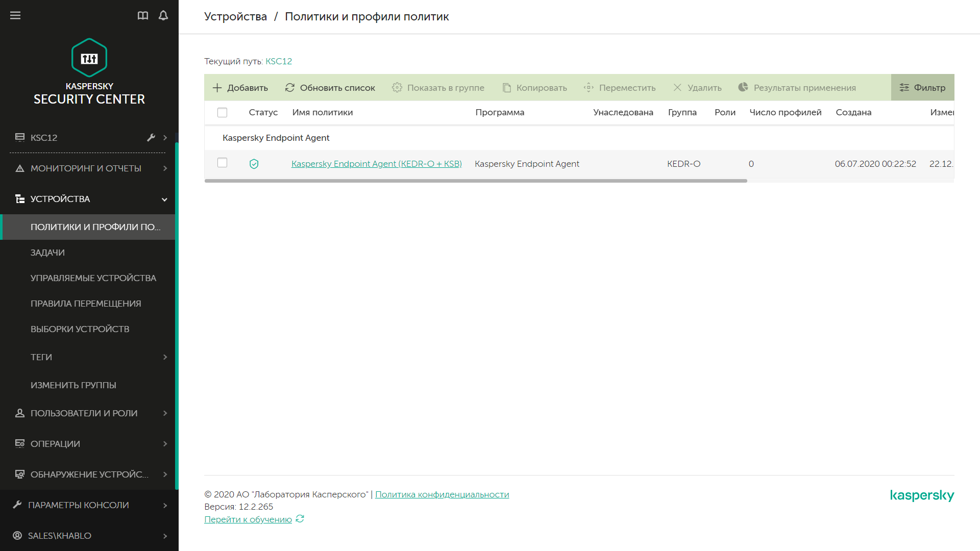
Task: Click the horizontal table scrollbar
Action: 475,181
